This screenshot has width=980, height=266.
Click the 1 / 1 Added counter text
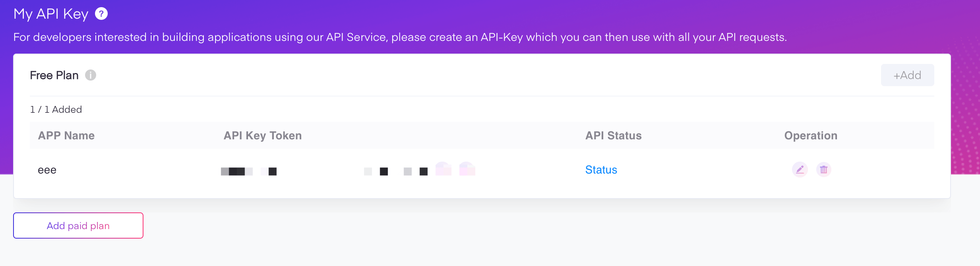click(x=56, y=110)
